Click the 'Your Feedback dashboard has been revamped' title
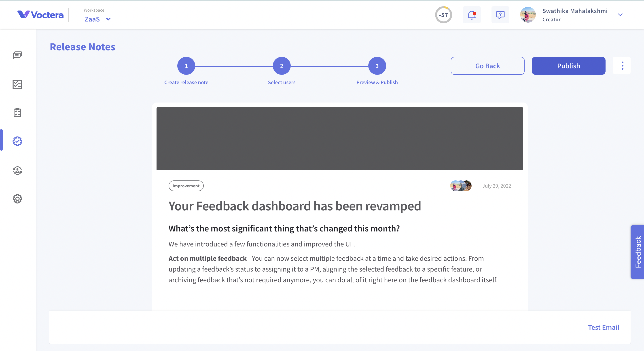The width and height of the screenshot is (644, 351). point(295,206)
